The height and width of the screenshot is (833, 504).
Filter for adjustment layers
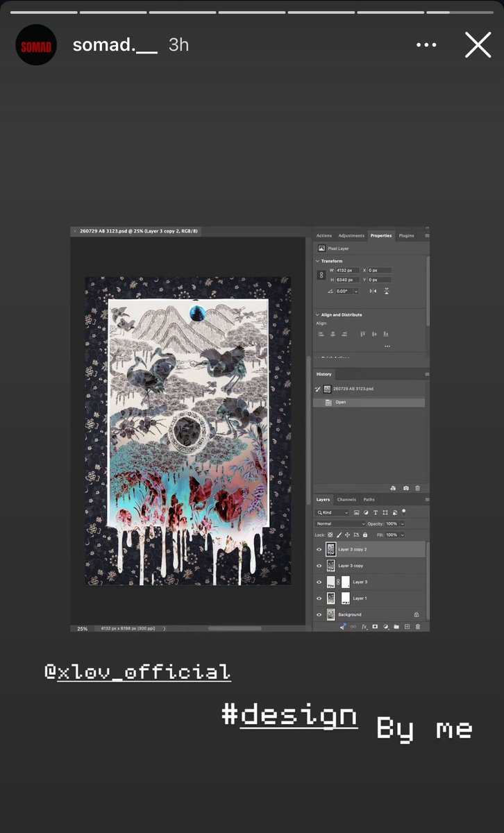click(x=366, y=512)
